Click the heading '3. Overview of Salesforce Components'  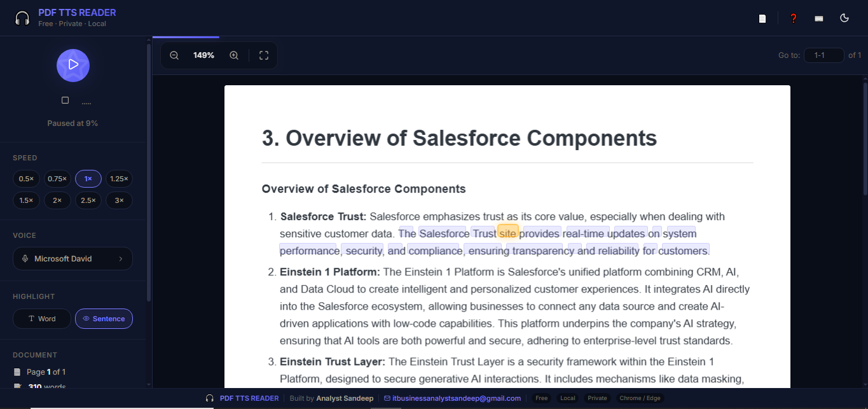click(x=459, y=137)
